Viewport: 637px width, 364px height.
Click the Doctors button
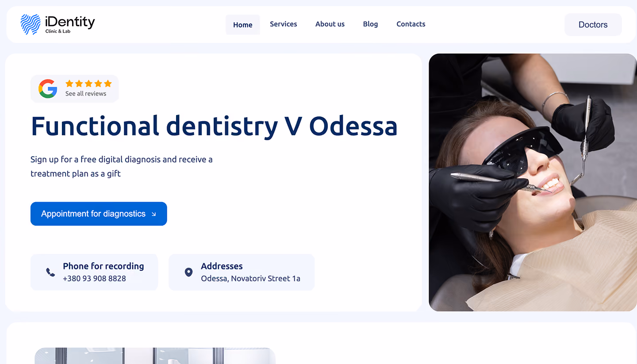tap(593, 25)
